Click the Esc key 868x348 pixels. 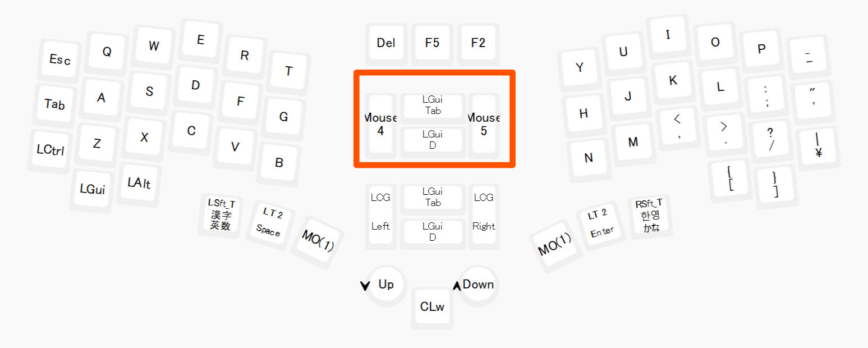tap(59, 59)
